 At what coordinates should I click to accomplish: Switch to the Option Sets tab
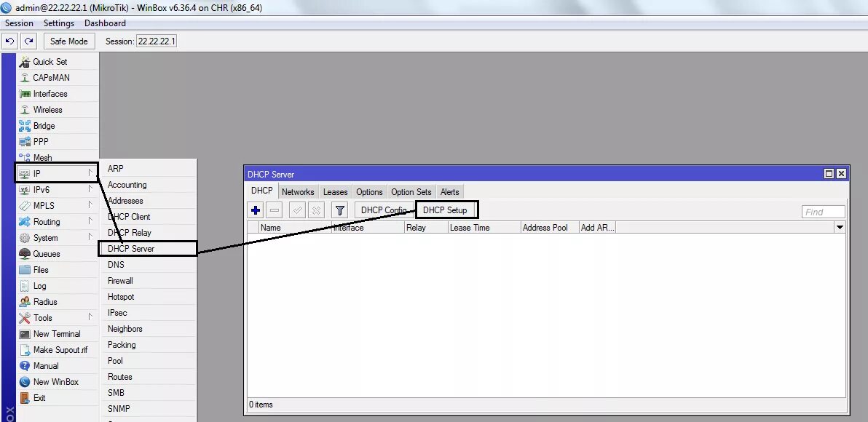pyautogui.click(x=411, y=192)
